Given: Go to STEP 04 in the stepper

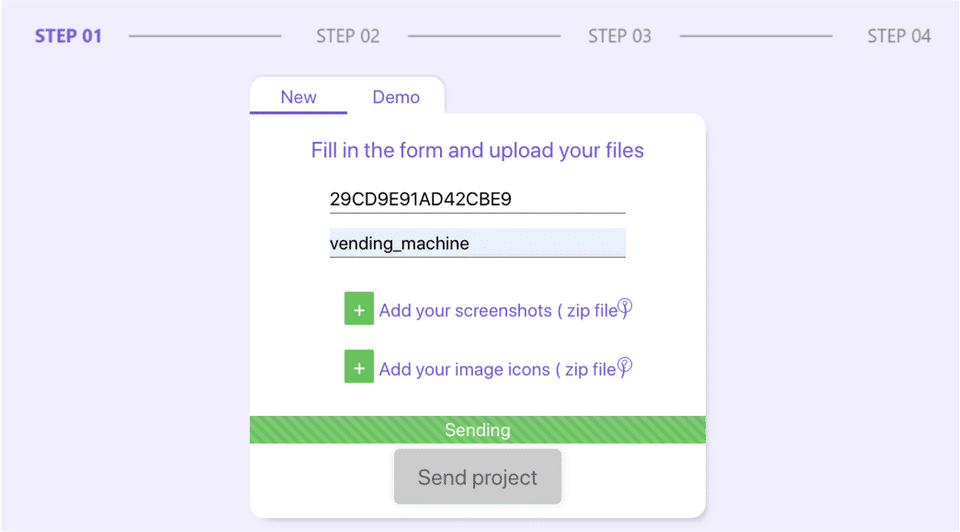Looking at the screenshot, I should (x=899, y=36).
